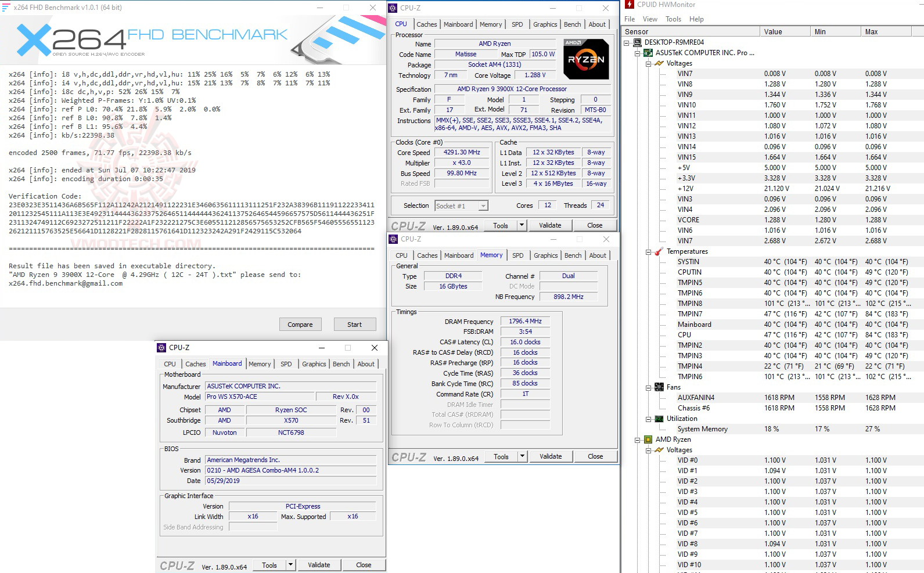Click the AMD Ryzen processor icon in HWMonitor
The image size is (924, 573).
click(x=648, y=439)
